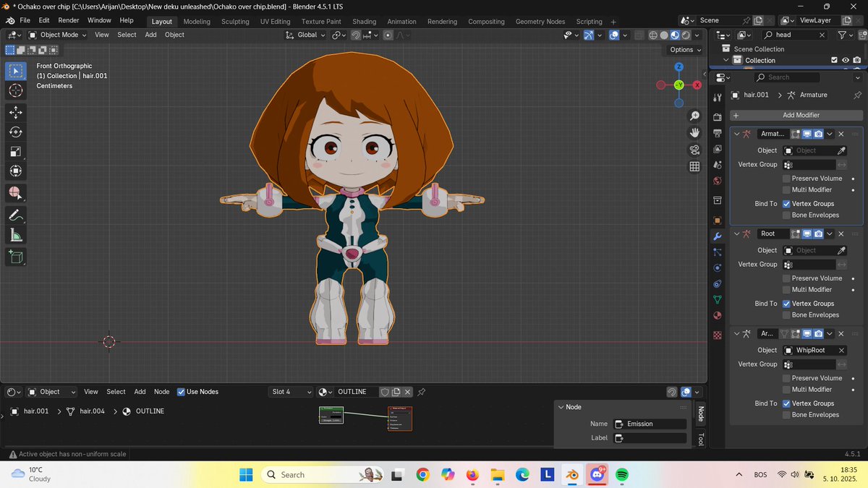The height and width of the screenshot is (488, 868).
Task: Open the Slot 4 material slot dropdown
Action: coord(291,392)
